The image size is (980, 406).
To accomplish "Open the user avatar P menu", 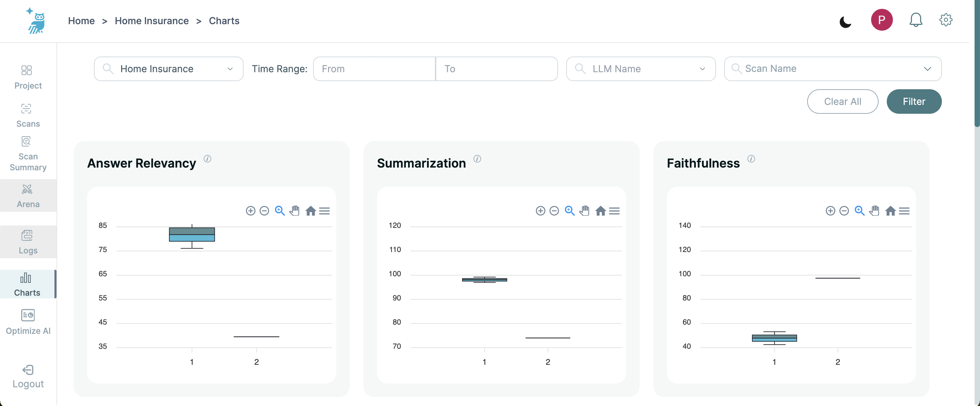I will (x=881, y=20).
